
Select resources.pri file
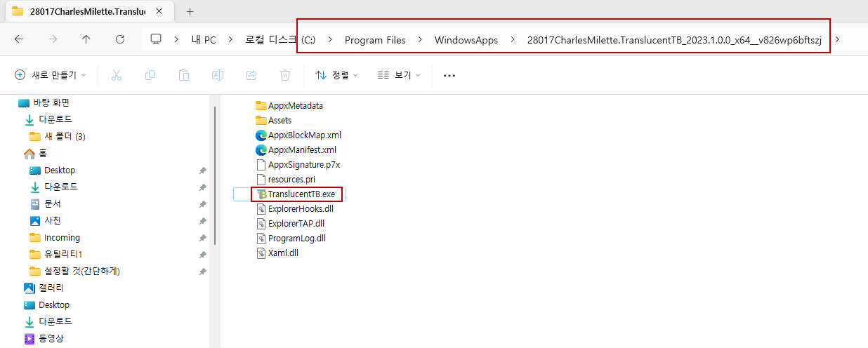285,179
